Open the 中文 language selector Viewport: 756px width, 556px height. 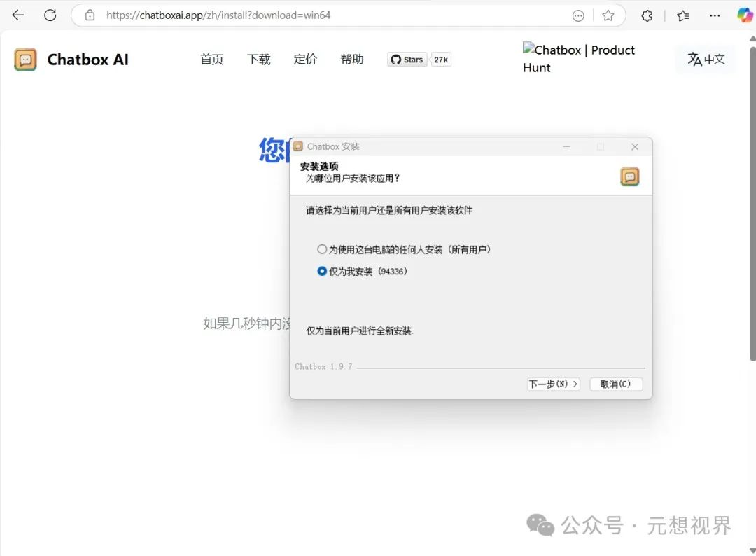[x=706, y=60]
